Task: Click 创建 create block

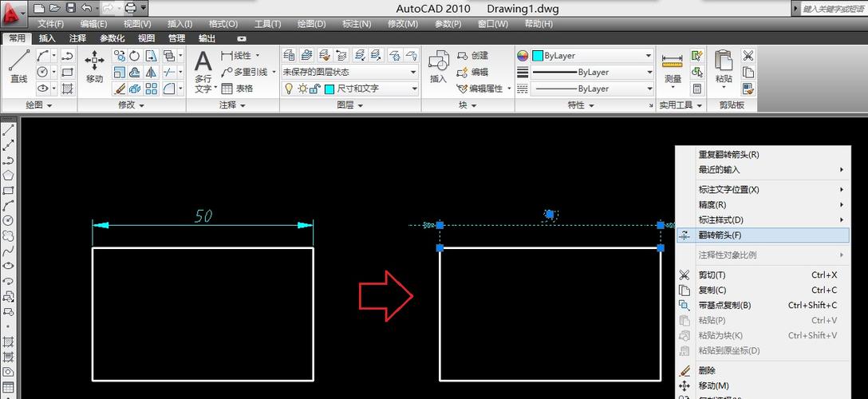Action: coord(473,56)
